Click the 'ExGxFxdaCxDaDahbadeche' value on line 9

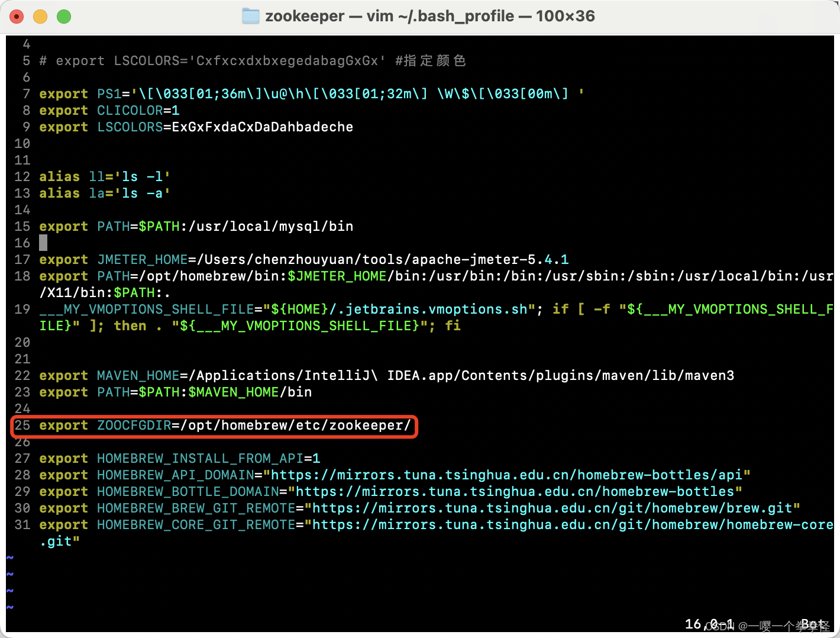click(263, 127)
